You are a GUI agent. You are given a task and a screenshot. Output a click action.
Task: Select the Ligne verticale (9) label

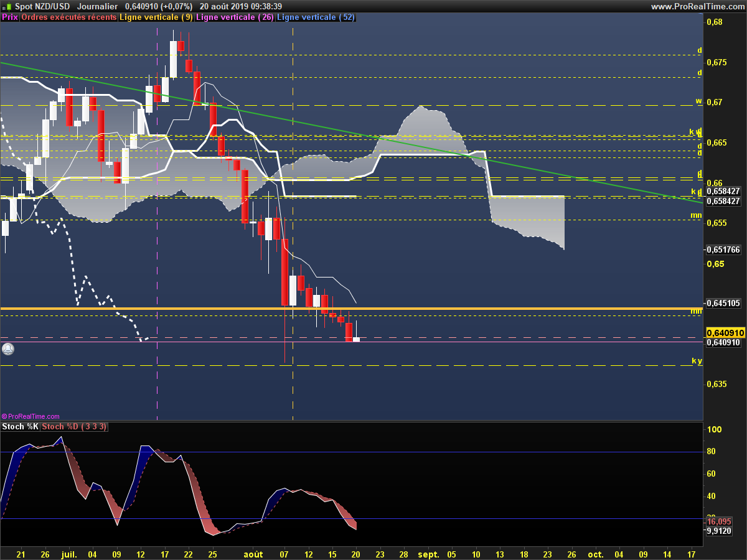point(156,17)
